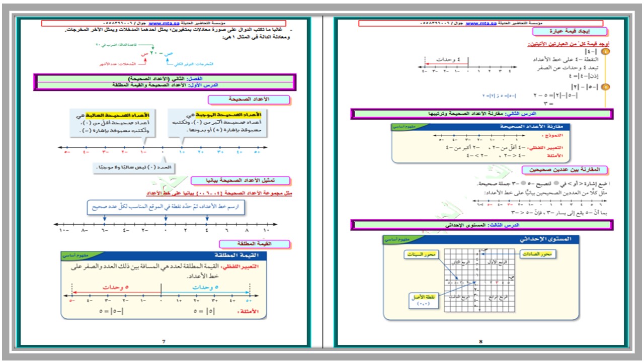Screen dimensions: 644x362
Task: Click the "٤ وحدات" label above the number line
Action: (x=449, y=60)
